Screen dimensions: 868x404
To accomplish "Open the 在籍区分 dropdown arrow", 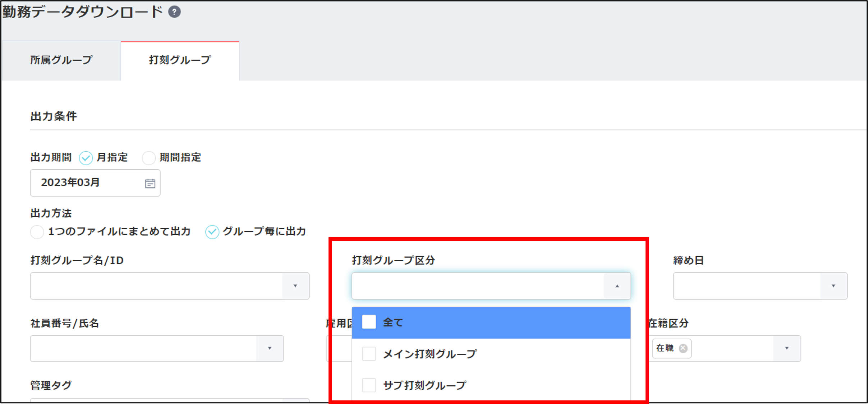I will coord(787,348).
